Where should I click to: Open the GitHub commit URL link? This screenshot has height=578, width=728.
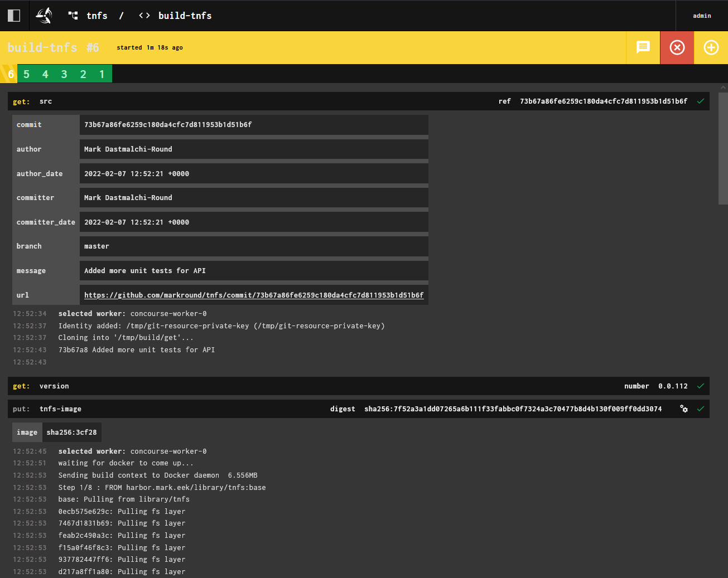[254, 295]
